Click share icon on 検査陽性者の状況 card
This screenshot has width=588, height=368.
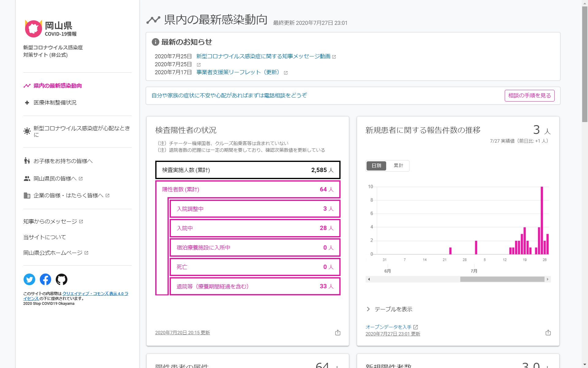[338, 332]
